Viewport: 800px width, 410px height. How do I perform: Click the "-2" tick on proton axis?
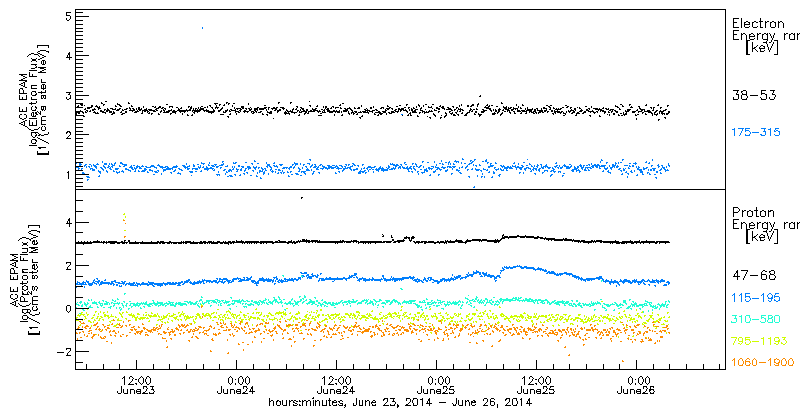[66, 352]
